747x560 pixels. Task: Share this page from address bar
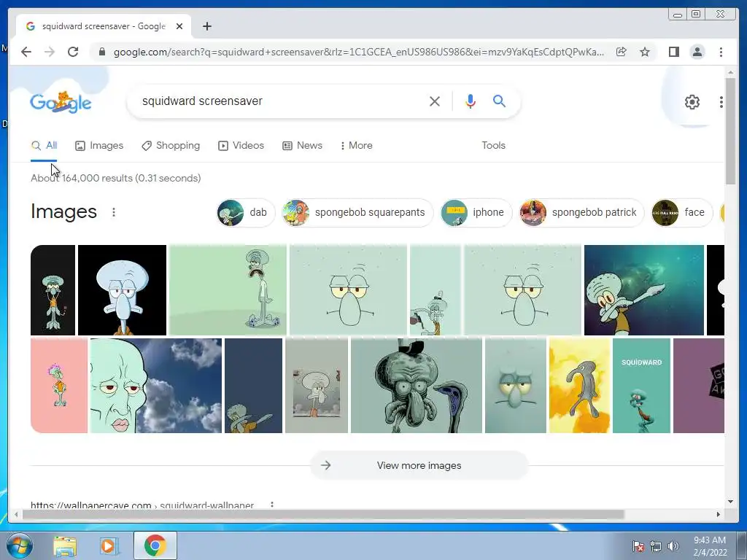[622, 52]
